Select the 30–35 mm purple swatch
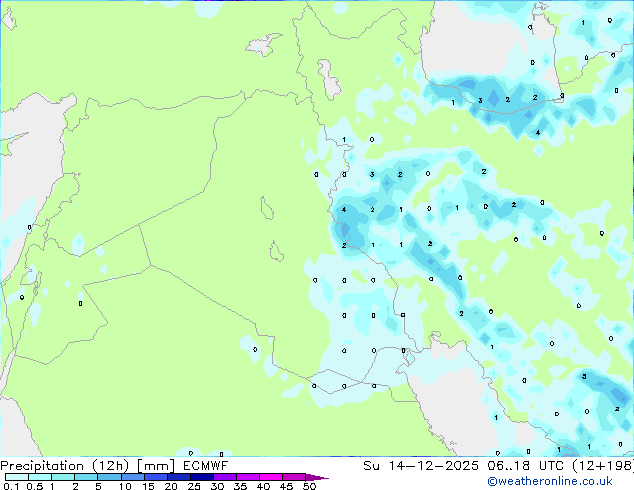The image size is (634, 490). (x=224, y=477)
